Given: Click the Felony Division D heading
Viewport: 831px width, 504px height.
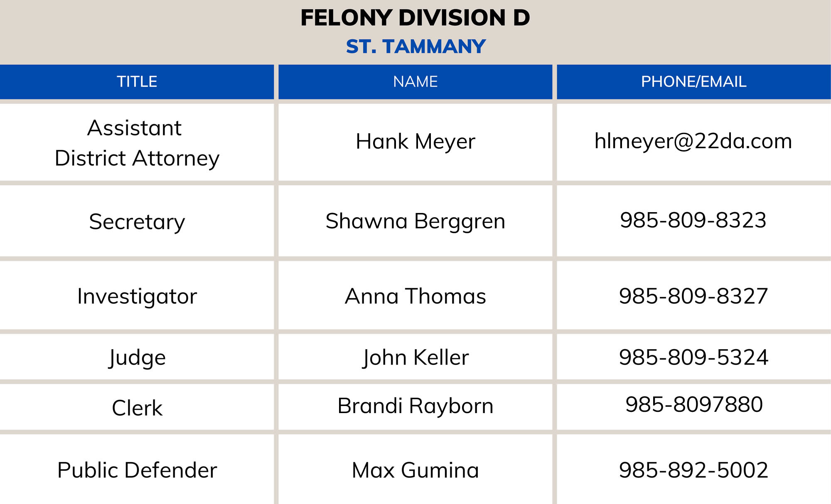Looking at the screenshot, I should click(x=415, y=18).
